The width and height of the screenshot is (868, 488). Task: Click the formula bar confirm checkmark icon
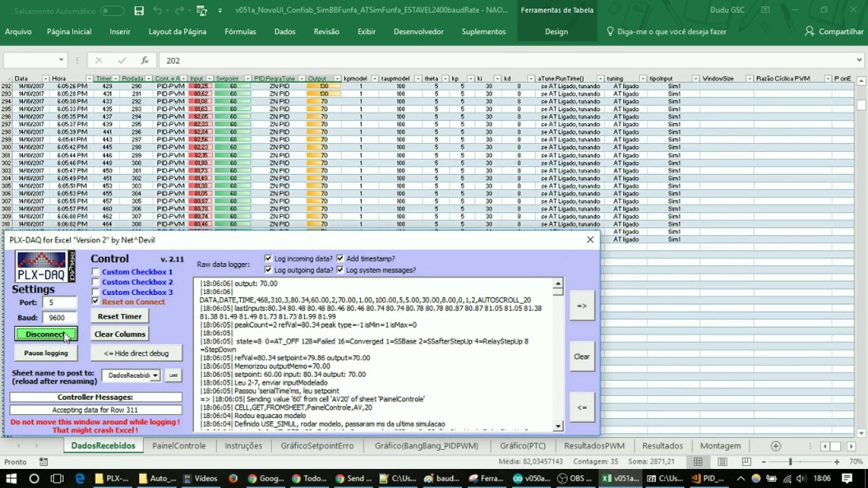[x=122, y=60]
